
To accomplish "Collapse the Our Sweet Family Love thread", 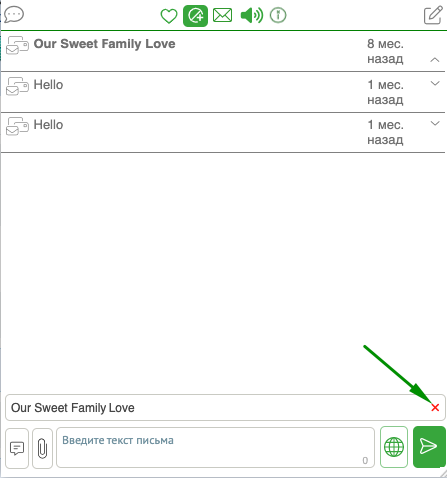I will 435,60.
